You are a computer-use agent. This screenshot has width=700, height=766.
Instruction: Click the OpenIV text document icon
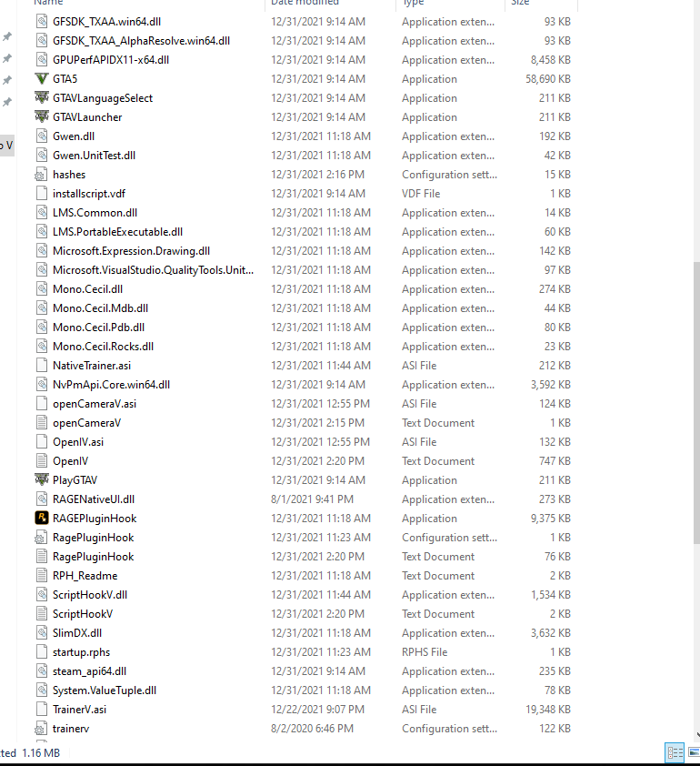point(42,460)
